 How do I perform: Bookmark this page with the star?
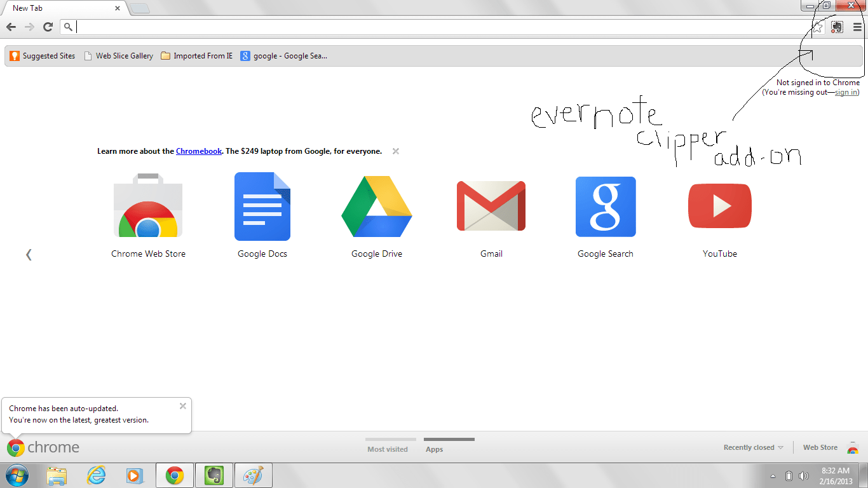pyautogui.click(x=818, y=27)
